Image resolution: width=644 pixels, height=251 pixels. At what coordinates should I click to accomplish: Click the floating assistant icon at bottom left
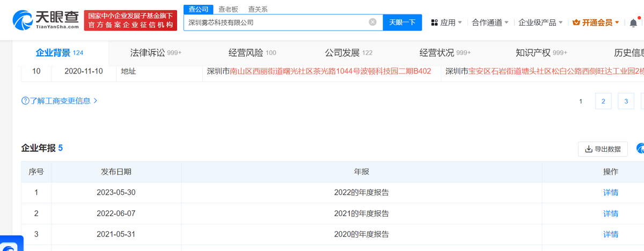11,244
